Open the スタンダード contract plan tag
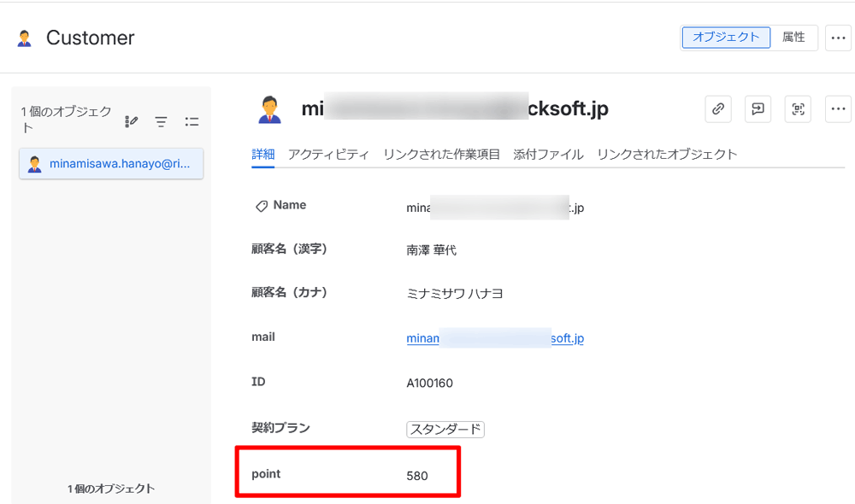Image resolution: width=855 pixels, height=504 pixels. click(x=445, y=429)
